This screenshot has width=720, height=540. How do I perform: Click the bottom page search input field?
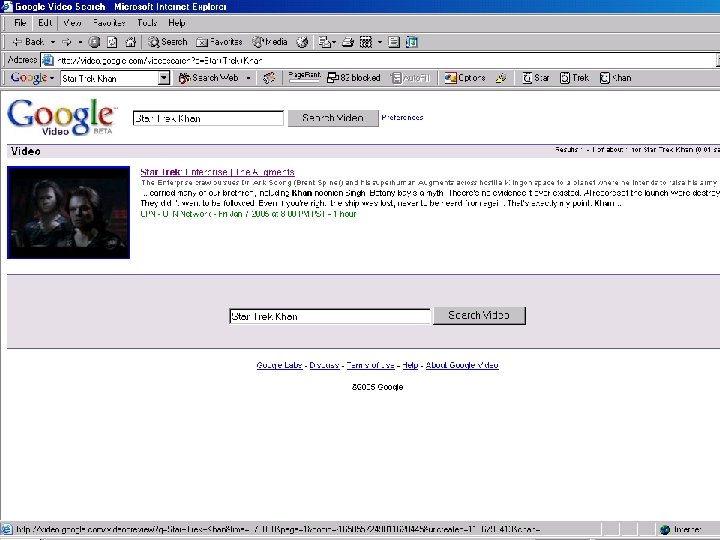pos(330,316)
